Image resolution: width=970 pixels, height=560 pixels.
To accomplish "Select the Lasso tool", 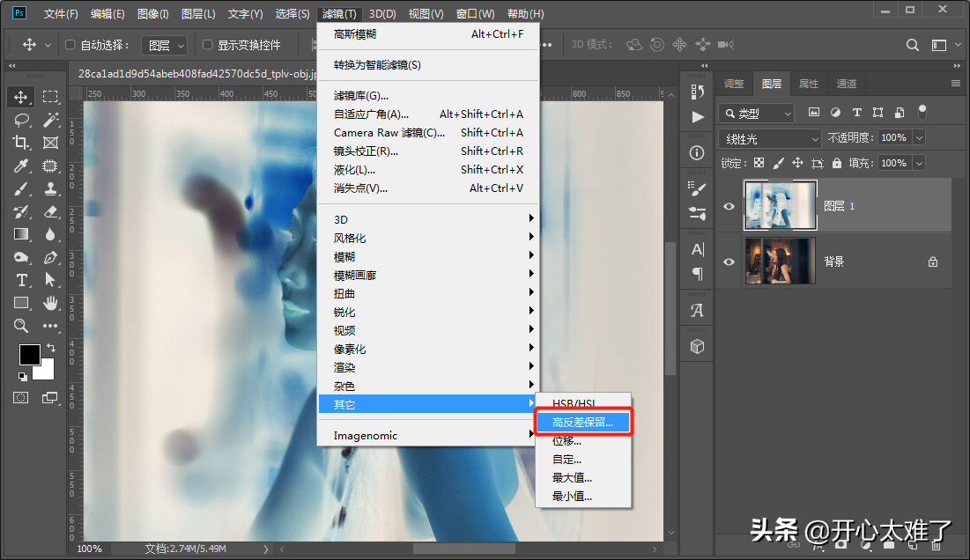I will point(22,120).
